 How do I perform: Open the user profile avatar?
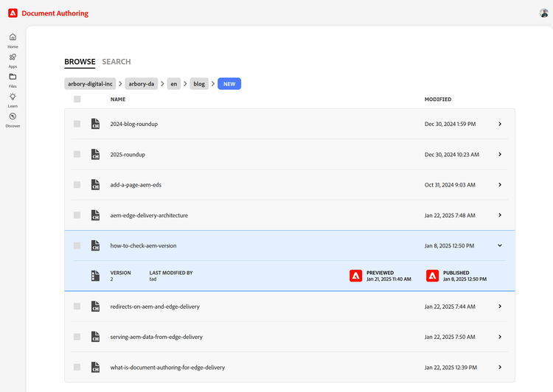(544, 13)
